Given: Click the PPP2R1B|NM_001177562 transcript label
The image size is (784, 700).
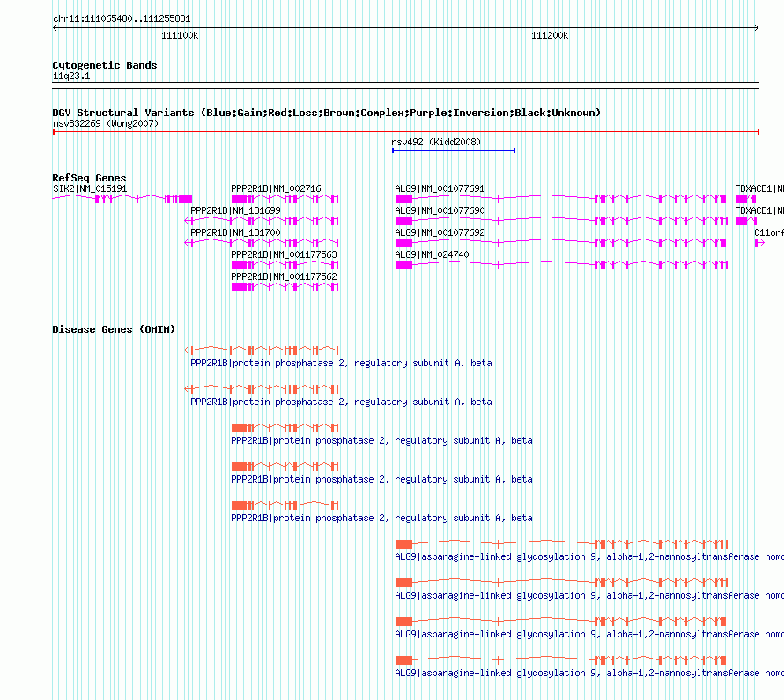Looking at the screenshot, I should click(284, 276).
